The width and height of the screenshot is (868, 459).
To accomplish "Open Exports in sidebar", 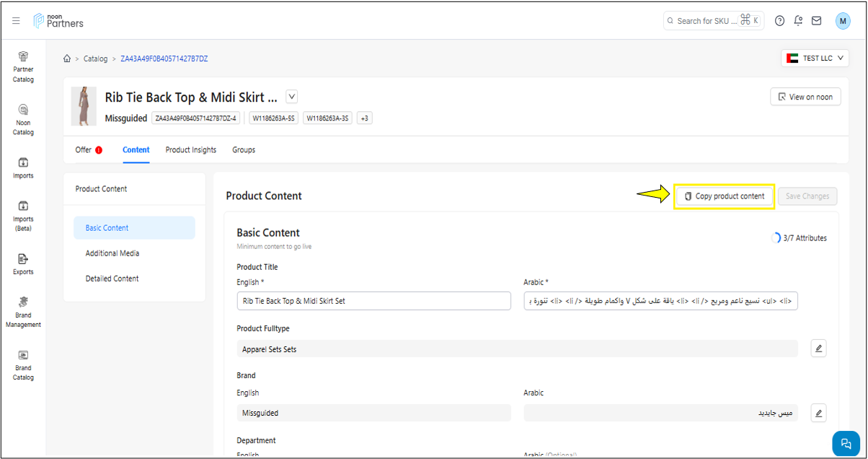I will pyautogui.click(x=23, y=263).
